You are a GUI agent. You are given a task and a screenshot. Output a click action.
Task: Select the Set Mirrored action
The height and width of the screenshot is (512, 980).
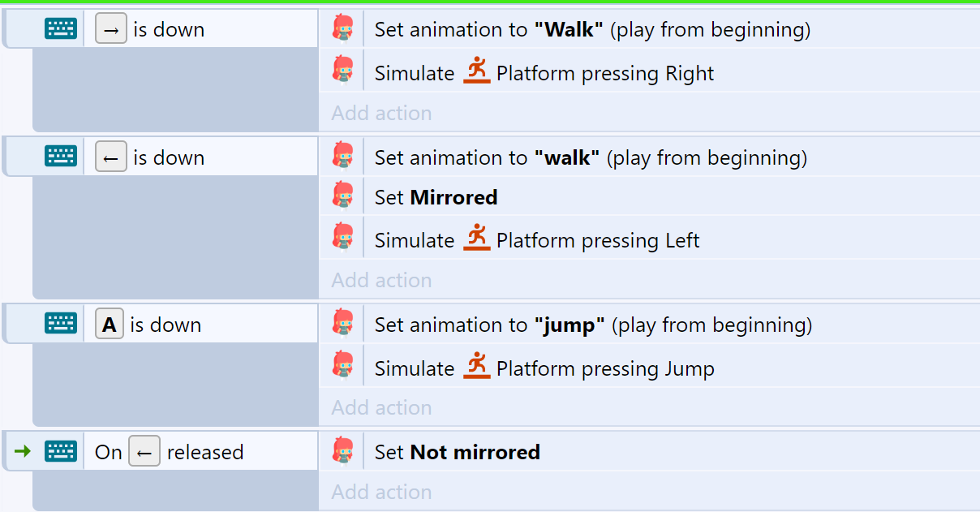650,197
